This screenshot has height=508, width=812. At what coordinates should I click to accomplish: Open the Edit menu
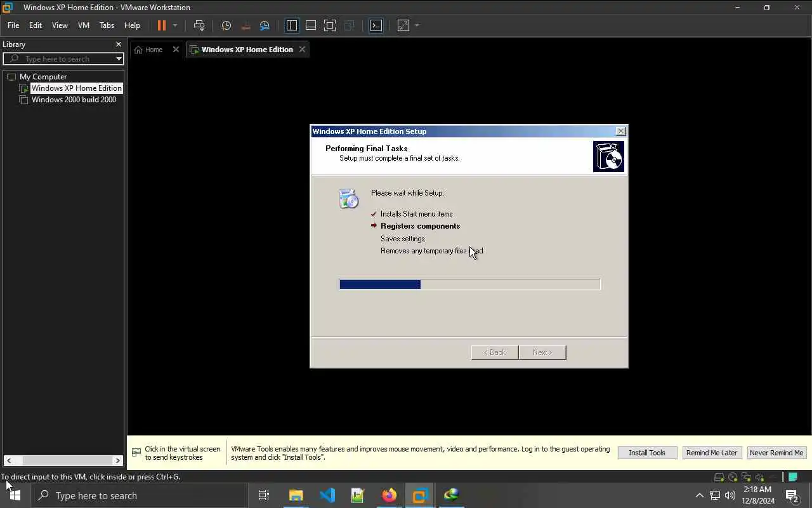point(36,25)
